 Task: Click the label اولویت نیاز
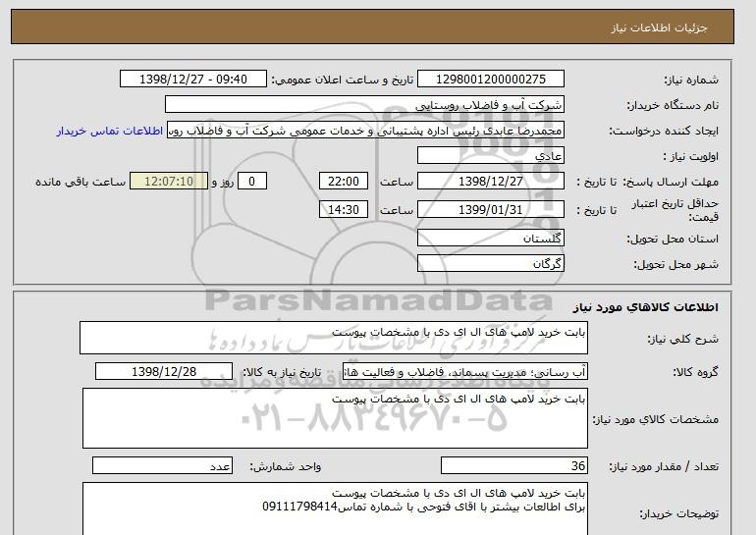[x=691, y=156]
